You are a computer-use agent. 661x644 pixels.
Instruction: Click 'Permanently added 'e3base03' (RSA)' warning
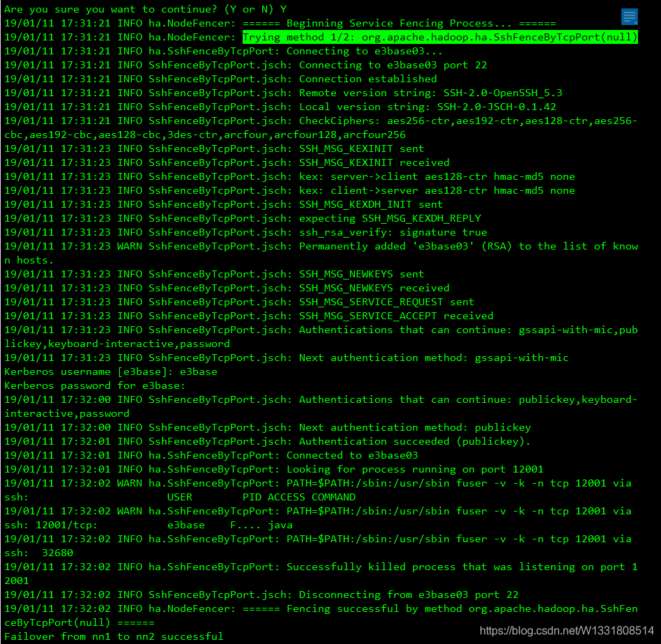click(x=321, y=253)
